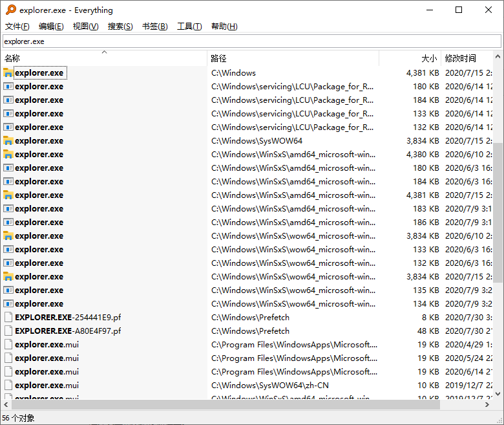Select the explorer.exe name in the C:\Windows row

coord(39,73)
